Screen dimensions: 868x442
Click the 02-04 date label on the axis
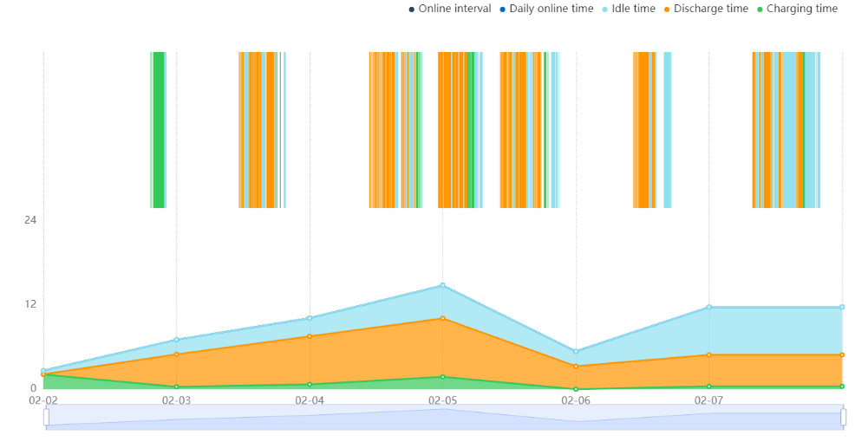(x=310, y=400)
